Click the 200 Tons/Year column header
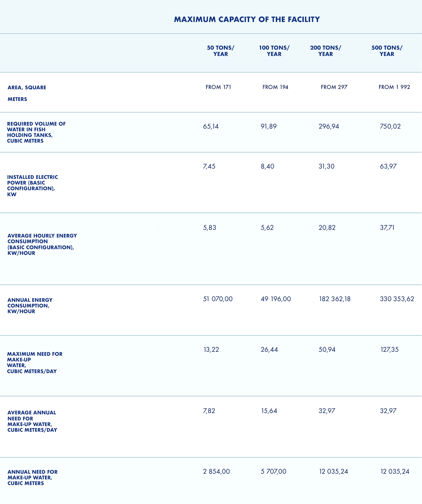 pyautogui.click(x=325, y=51)
